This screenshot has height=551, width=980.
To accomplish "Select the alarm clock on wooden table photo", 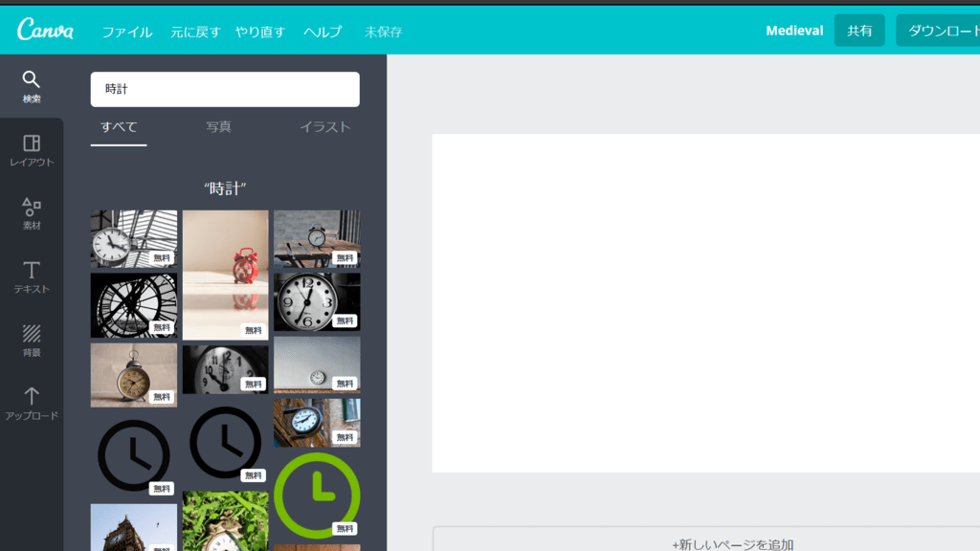I will point(317,238).
